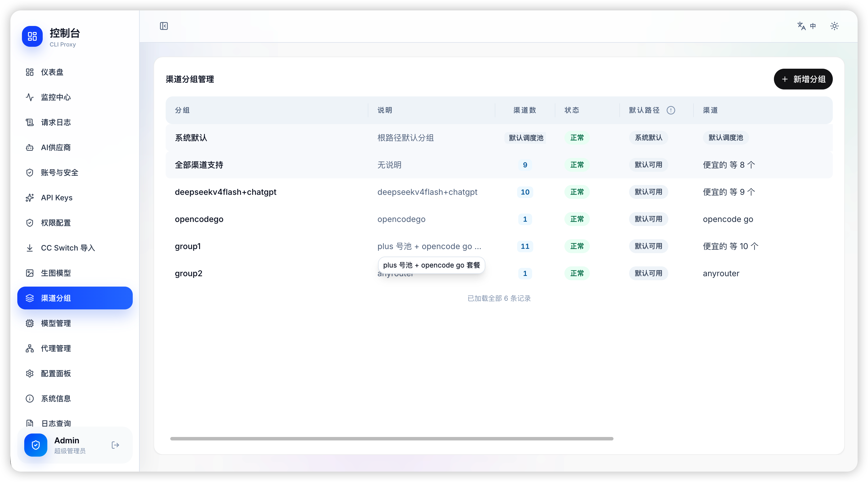Click the 仪表盘 dashboard grid icon
This screenshot has height=482, width=868.
point(30,72)
